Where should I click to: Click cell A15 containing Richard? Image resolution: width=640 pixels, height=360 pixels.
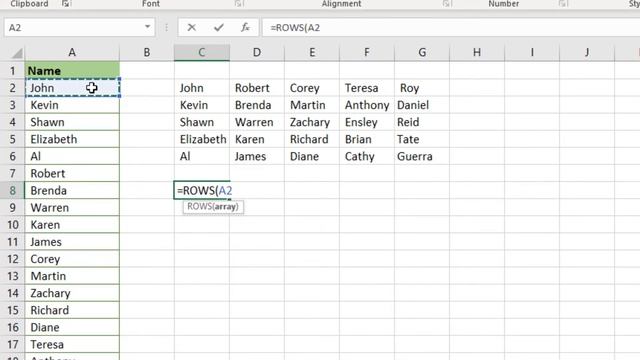tap(72, 311)
